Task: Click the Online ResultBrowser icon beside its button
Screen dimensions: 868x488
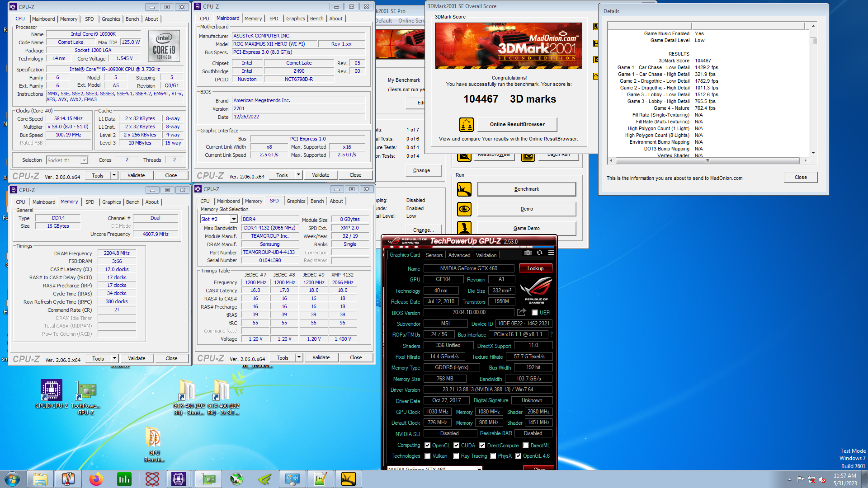Action: [467, 124]
